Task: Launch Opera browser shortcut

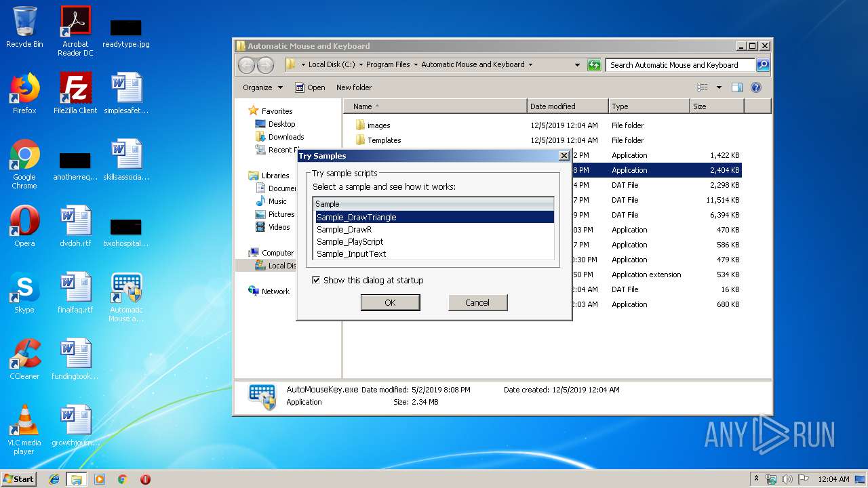Action: (24, 226)
